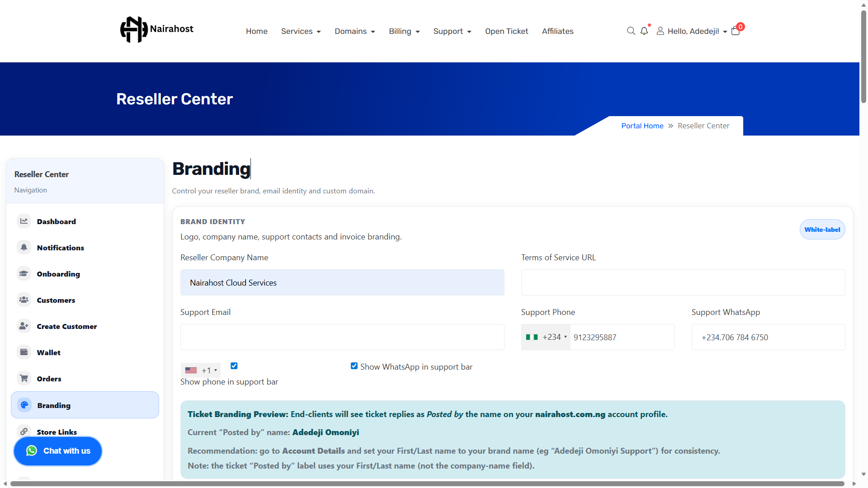Click the Support WhatsApp input field

(x=768, y=337)
